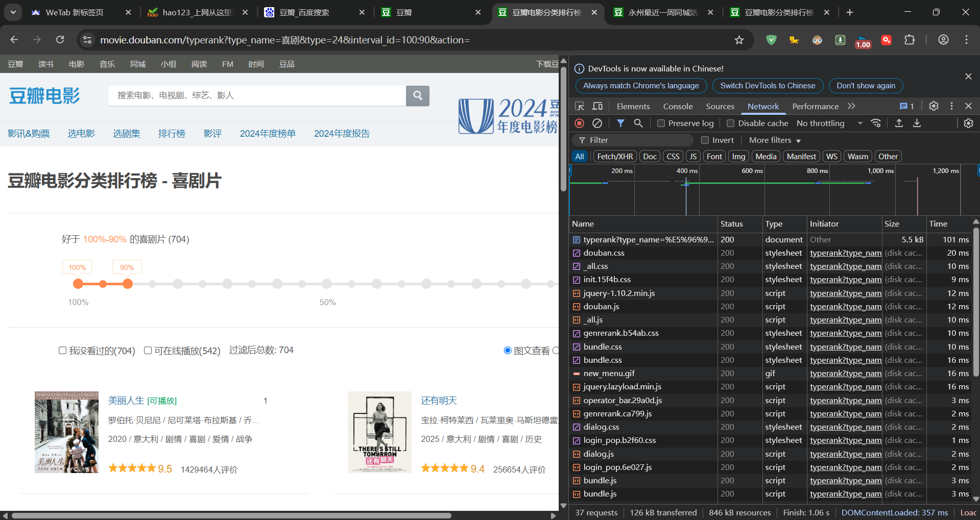Enable Disable cache checkbox
The width and height of the screenshot is (980, 520).
click(730, 123)
